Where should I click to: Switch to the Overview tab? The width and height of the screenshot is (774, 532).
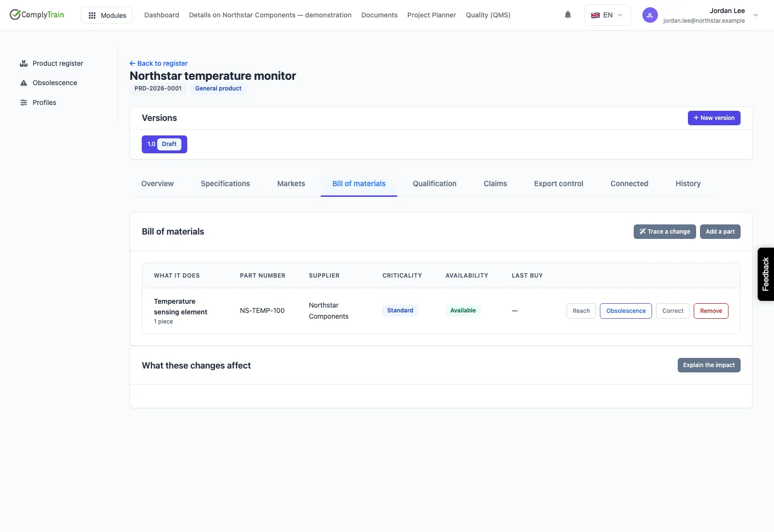(157, 184)
